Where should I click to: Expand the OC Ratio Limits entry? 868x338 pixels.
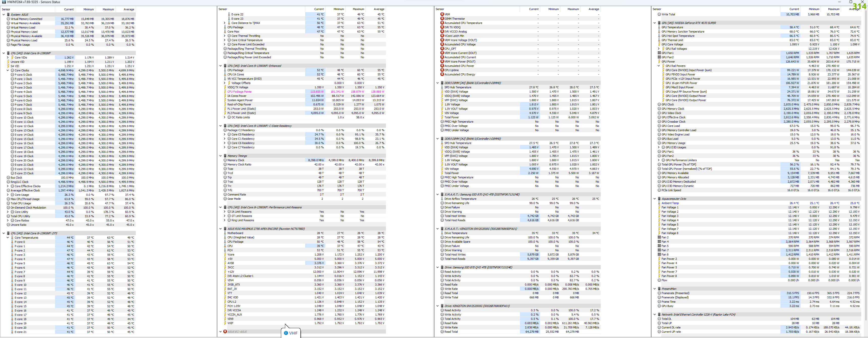[x=225, y=118]
